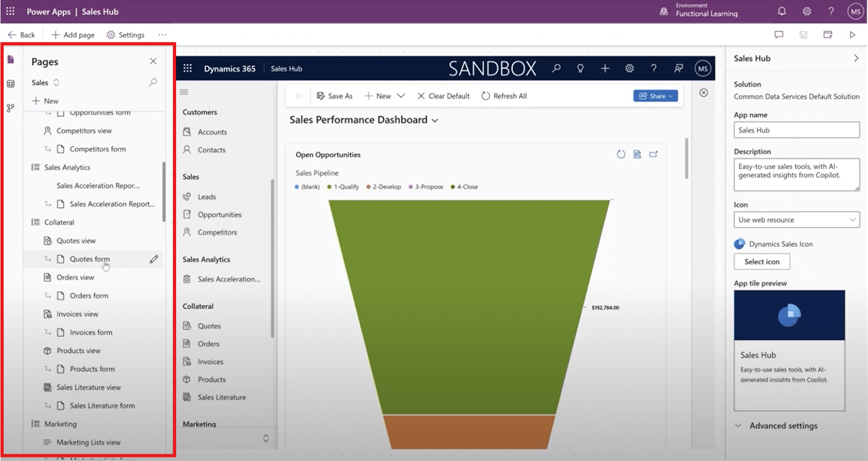This screenshot has height=461, width=868.
Task: Open the Data tables icon in left rail
Action: 11,84
